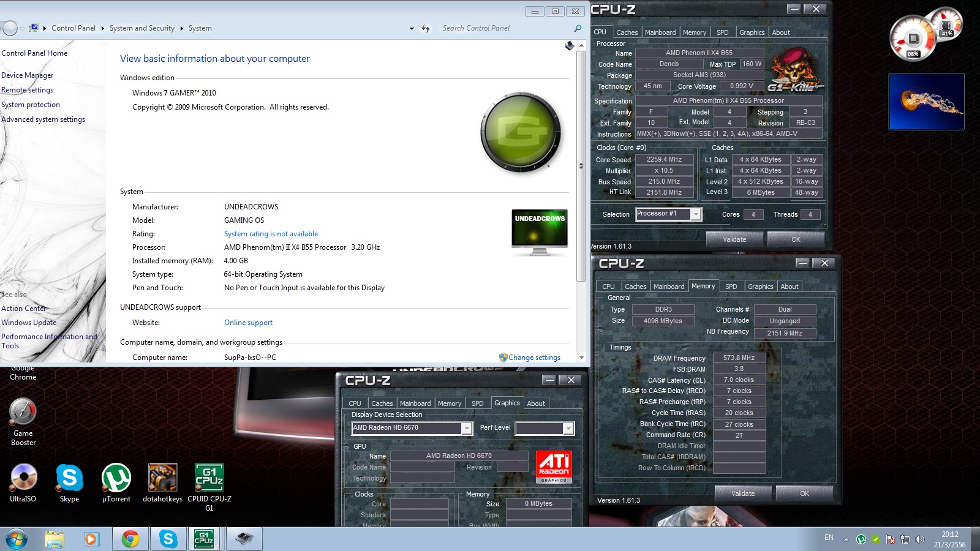The width and height of the screenshot is (980, 551).
Task: Refresh the Control Panel address bar
Action: [x=426, y=28]
